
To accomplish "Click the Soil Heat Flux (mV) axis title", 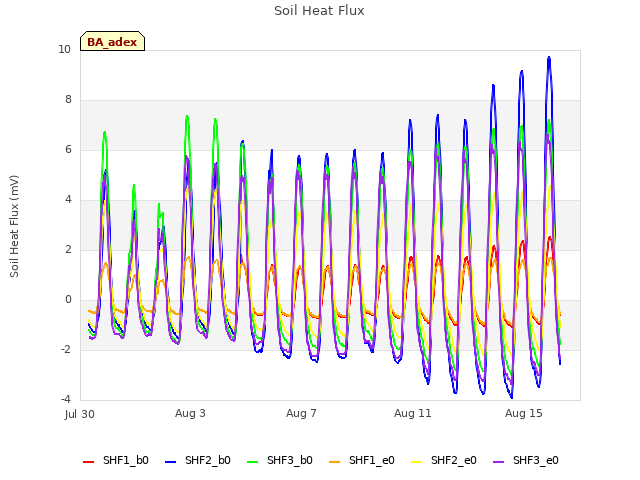I will click(x=14, y=226).
